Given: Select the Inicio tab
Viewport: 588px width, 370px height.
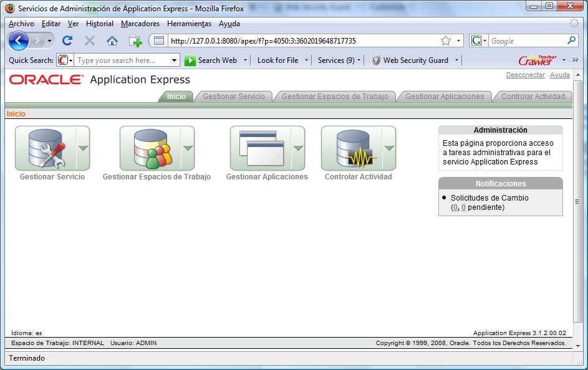Looking at the screenshot, I should point(176,97).
